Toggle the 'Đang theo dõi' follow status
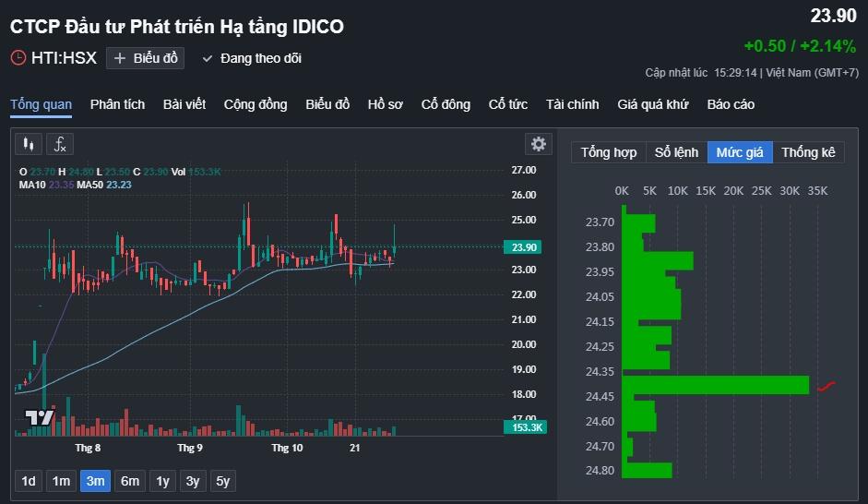The width and height of the screenshot is (868, 504). [x=252, y=58]
